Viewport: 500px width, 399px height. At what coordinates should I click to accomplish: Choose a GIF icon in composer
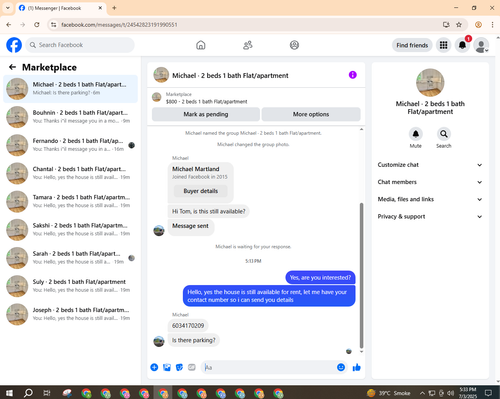tap(192, 367)
